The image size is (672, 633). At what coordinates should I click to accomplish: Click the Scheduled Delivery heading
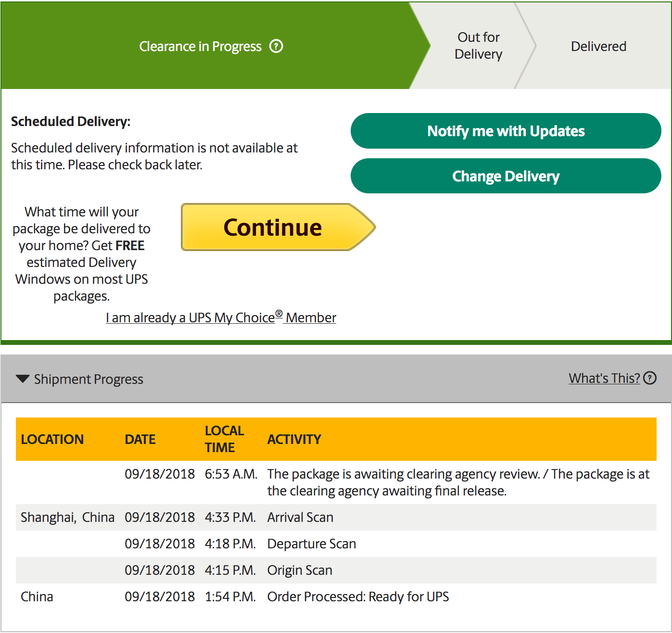point(71,121)
